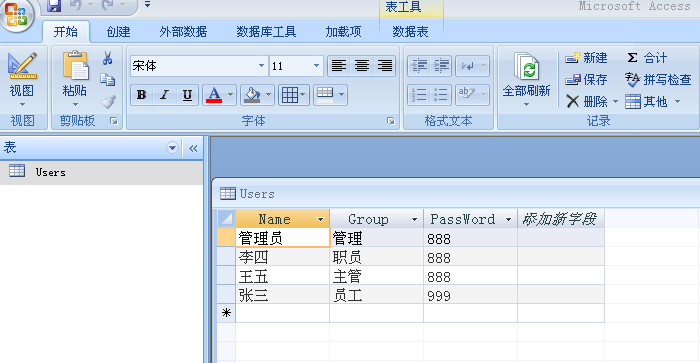Click the numbered list icon
Image resolution: width=700 pixels, height=363 pixels.
pos(419,95)
